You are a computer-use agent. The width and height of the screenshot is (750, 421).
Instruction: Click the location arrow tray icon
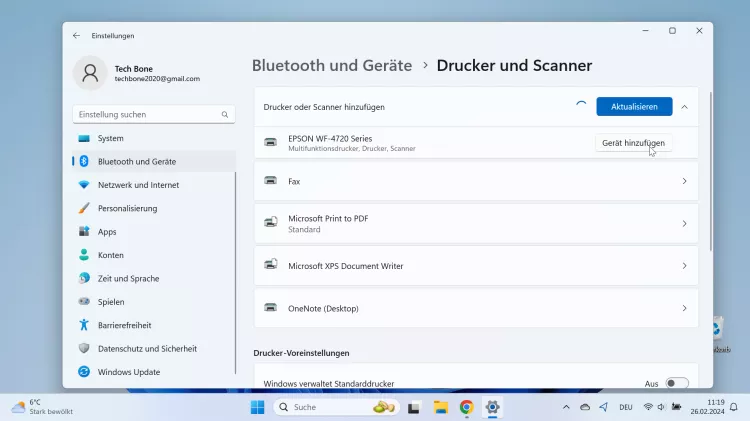click(604, 407)
